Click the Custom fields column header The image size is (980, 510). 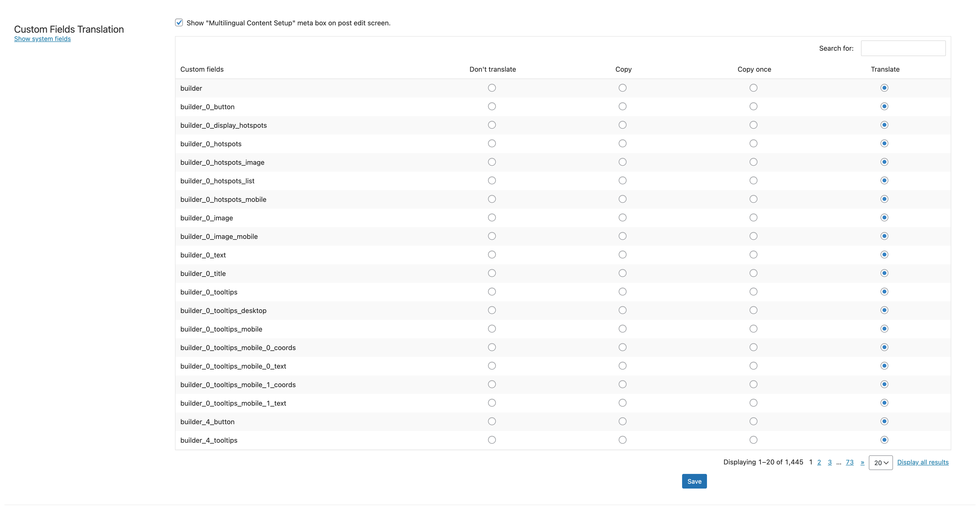coord(202,69)
